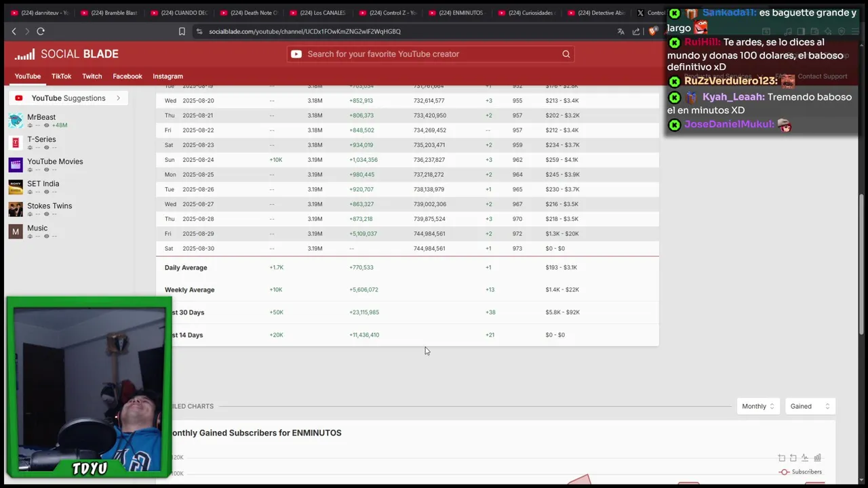Expand the YouTube Suggestions chevron
The width and height of the screenshot is (868, 488).
point(118,98)
